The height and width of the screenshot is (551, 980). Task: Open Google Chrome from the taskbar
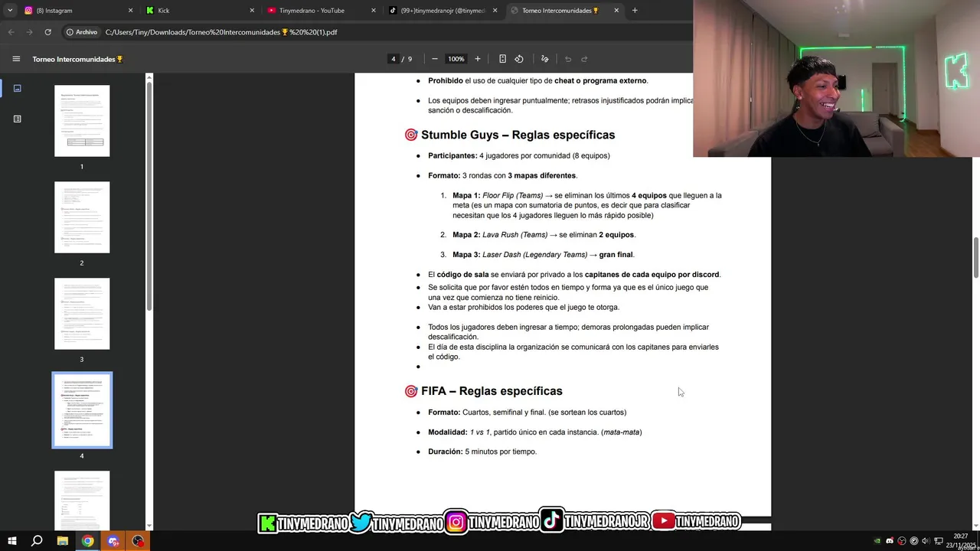point(88,541)
